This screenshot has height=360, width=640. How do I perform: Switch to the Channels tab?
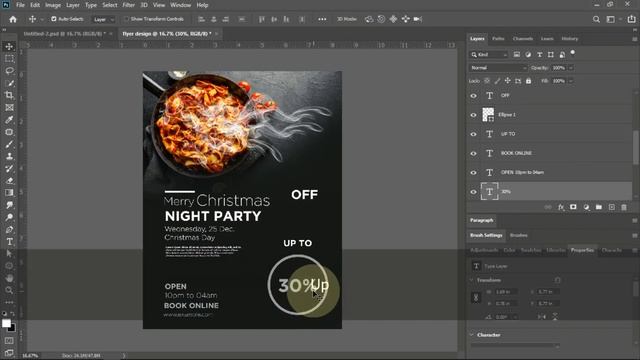tap(523, 39)
